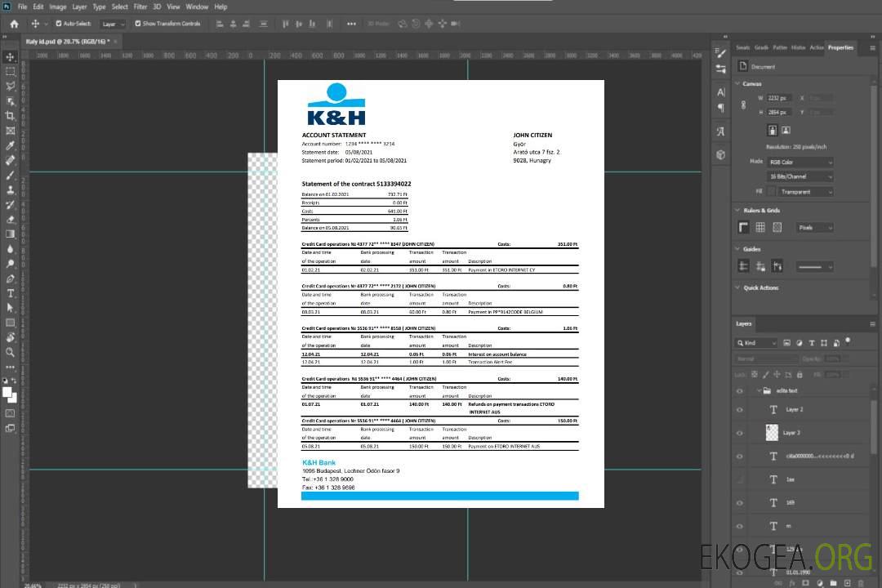Viewport: 882px width, 588px height.
Task: Toggle Quick Mask mode
Action: click(10, 413)
